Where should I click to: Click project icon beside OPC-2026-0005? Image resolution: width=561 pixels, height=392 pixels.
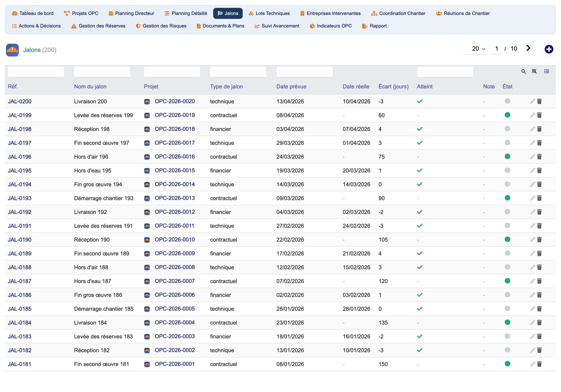tap(147, 309)
